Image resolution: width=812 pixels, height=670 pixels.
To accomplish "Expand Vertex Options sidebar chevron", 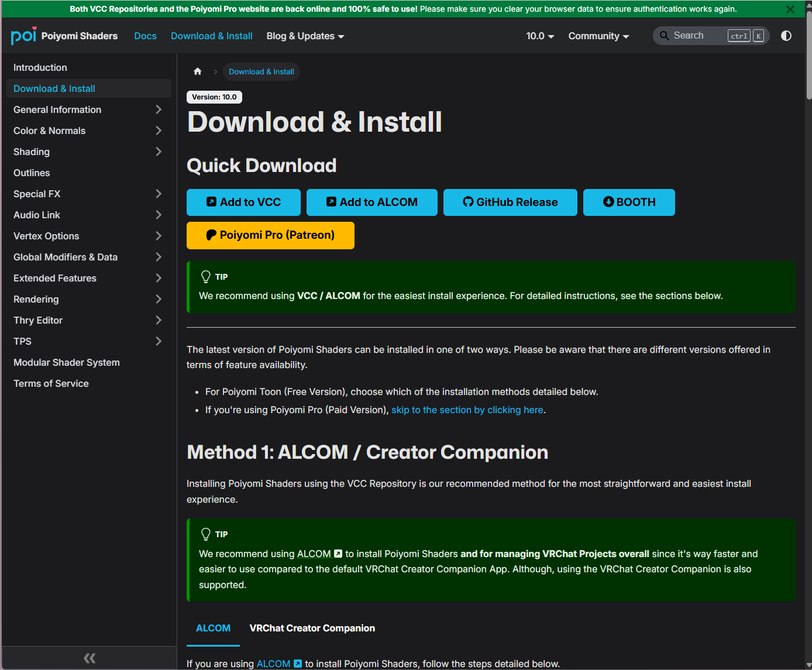I will click(x=159, y=236).
